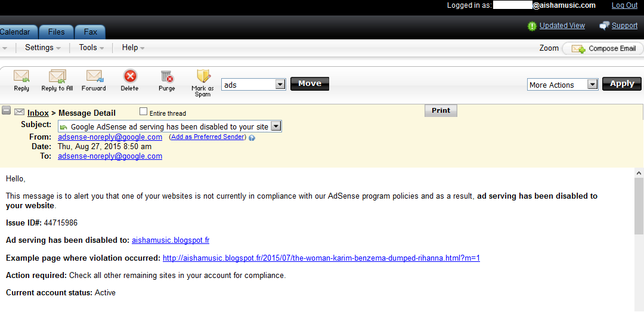The width and height of the screenshot is (644, 312).
Task: Click the message vertical scrollbar thumb
Action: (x=639, y=206)
